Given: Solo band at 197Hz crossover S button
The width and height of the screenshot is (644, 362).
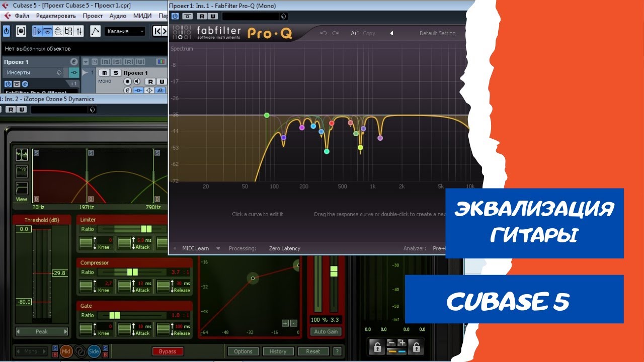Looking at the screenshot, I should pos(92,152).
